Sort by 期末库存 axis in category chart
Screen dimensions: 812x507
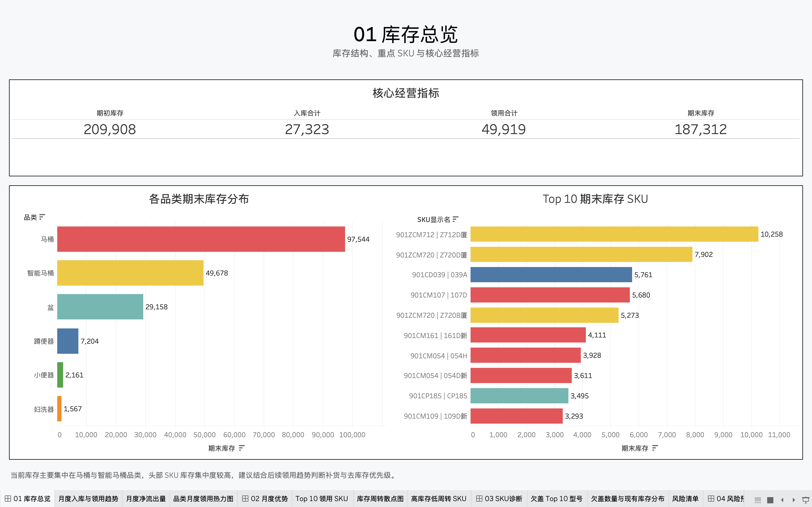tap(242, 448)
